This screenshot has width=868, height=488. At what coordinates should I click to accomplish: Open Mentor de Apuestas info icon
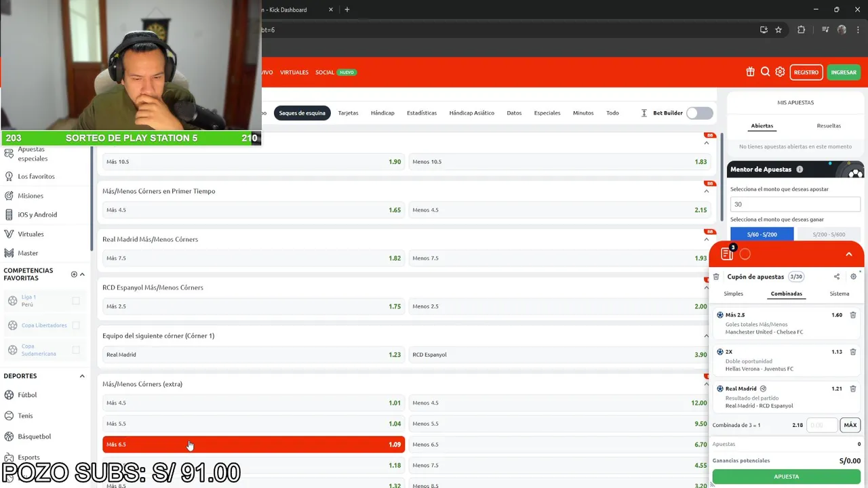click(800, 169)
